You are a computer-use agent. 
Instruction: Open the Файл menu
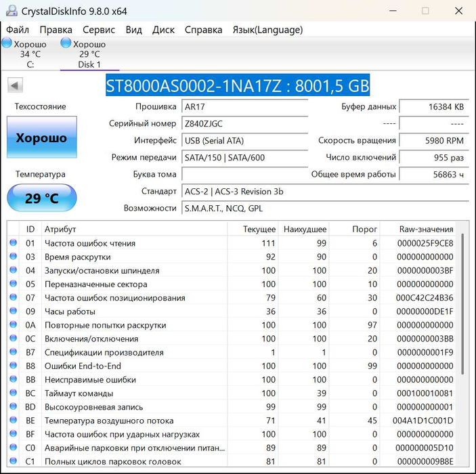[x=18, y=30]
